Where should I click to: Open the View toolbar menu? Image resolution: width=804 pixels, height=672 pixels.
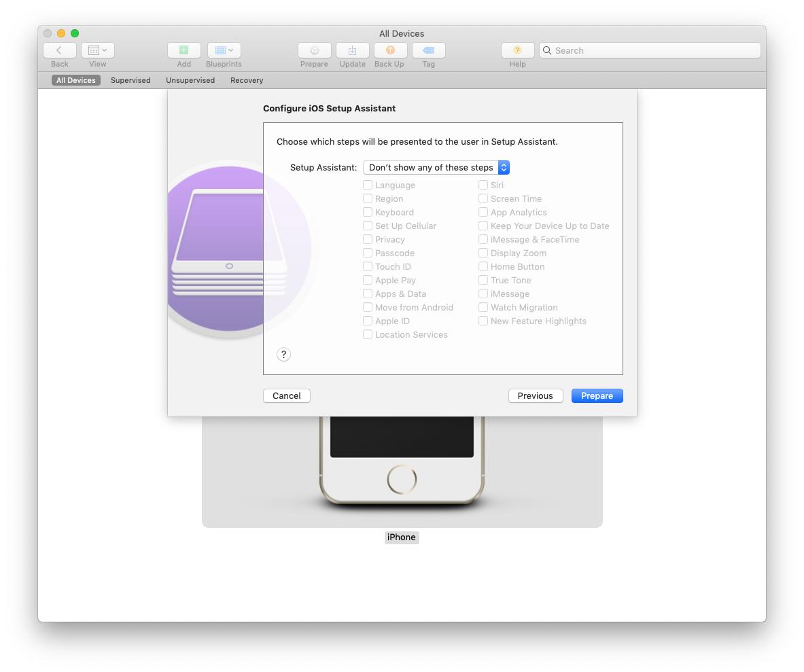tap(97, 50)
